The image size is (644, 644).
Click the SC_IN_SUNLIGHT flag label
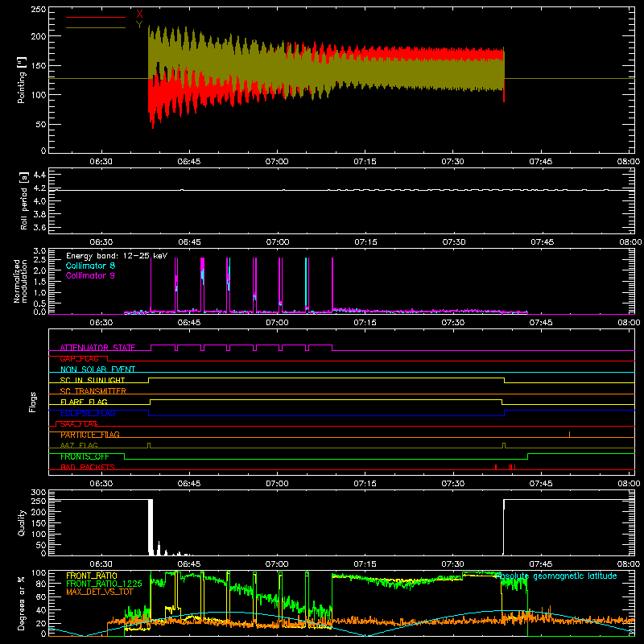pos(93,380)
